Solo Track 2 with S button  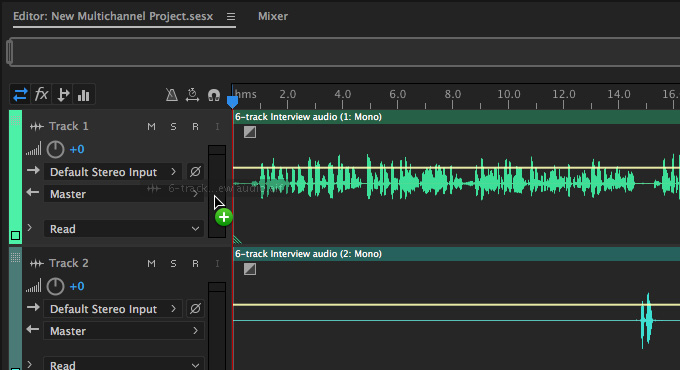pos(173,263)
